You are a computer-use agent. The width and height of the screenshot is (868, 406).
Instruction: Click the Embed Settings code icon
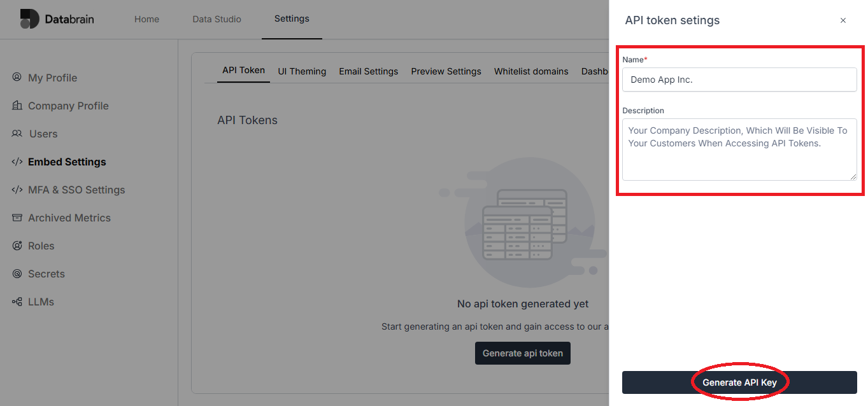(x=17, y=162)
